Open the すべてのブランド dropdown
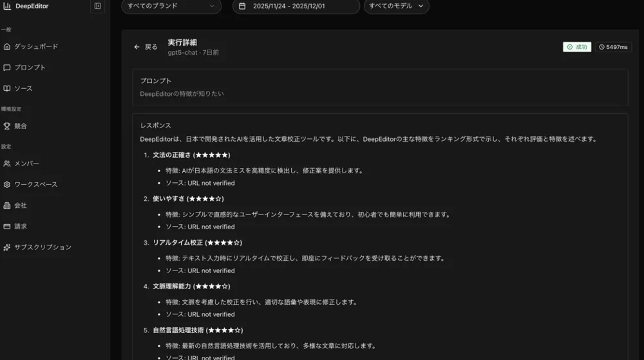This screenshot has width=644, height=360. point(171,6)
